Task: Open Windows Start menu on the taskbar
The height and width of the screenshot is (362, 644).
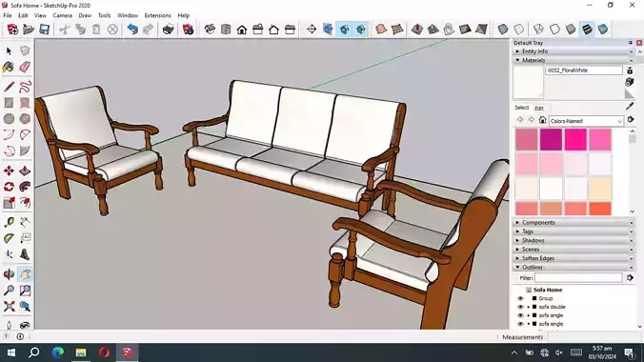Action: 11,352
